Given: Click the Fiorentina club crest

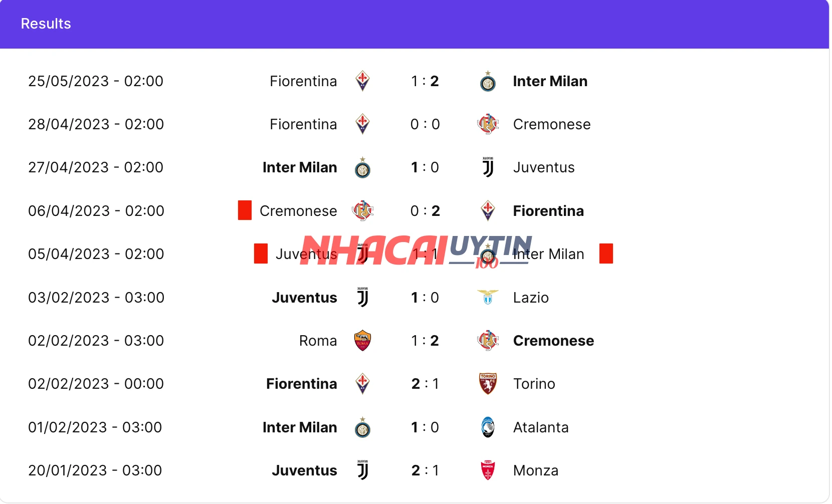Looking at the screenshot, I should click(362, 81).
